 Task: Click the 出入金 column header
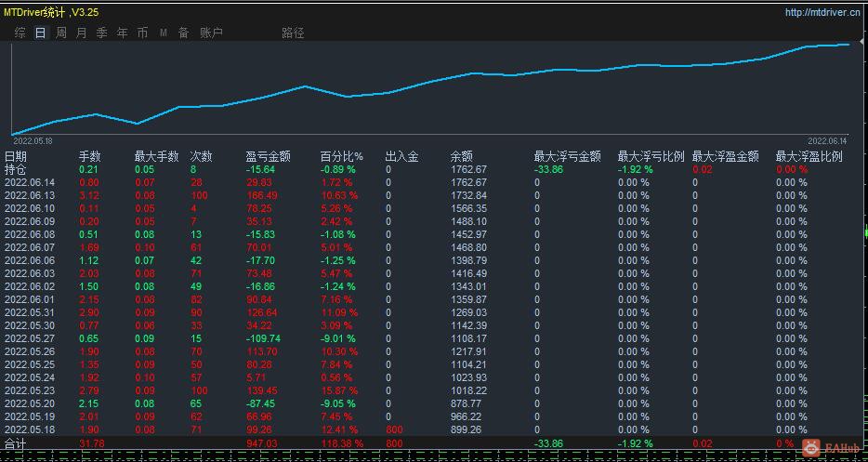point(401,157)
